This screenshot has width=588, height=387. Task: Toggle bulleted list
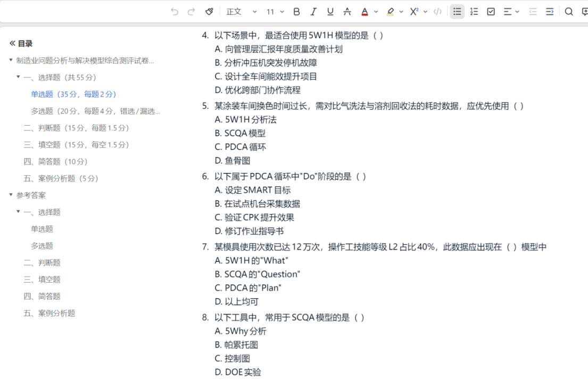tap(457, 12)
